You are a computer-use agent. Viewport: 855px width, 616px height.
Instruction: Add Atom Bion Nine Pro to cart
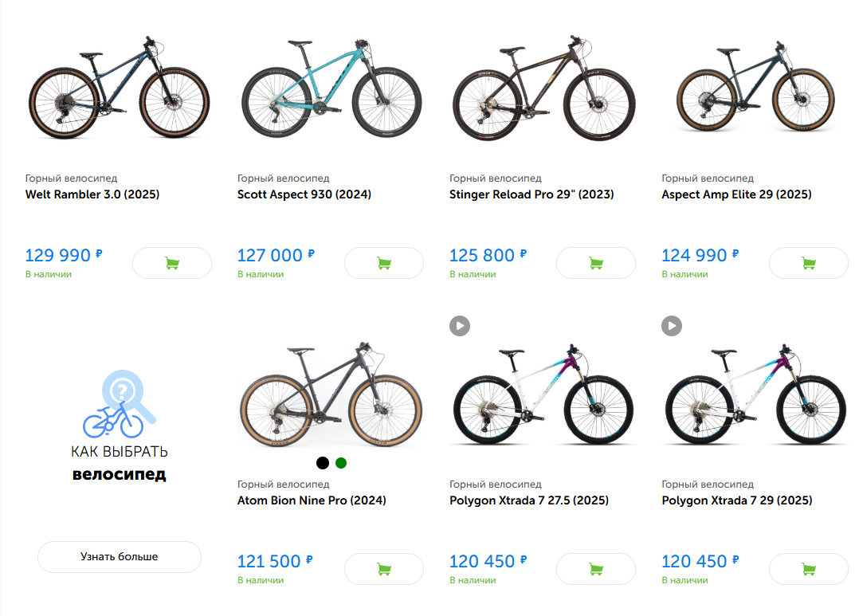(383, 569)
